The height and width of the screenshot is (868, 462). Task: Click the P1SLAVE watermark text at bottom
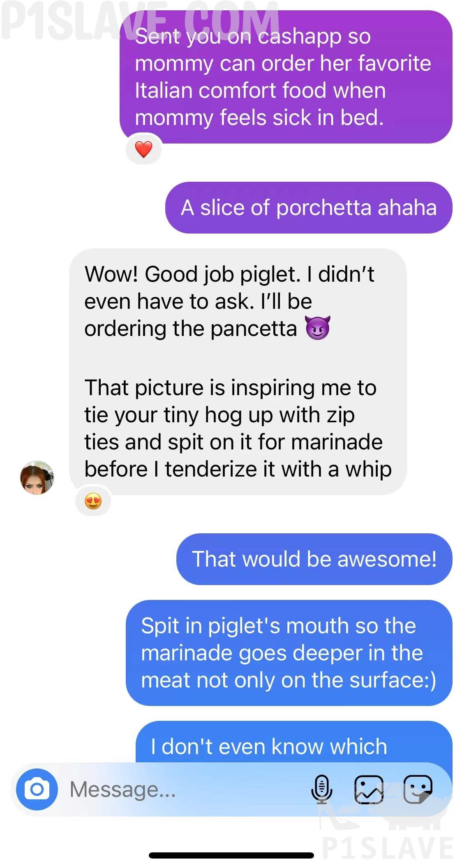[387, 848]
